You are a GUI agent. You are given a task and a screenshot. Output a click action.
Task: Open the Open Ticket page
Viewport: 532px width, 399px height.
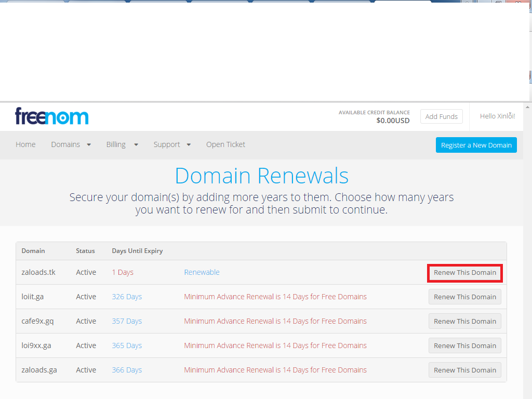click(x=225, y=144)
